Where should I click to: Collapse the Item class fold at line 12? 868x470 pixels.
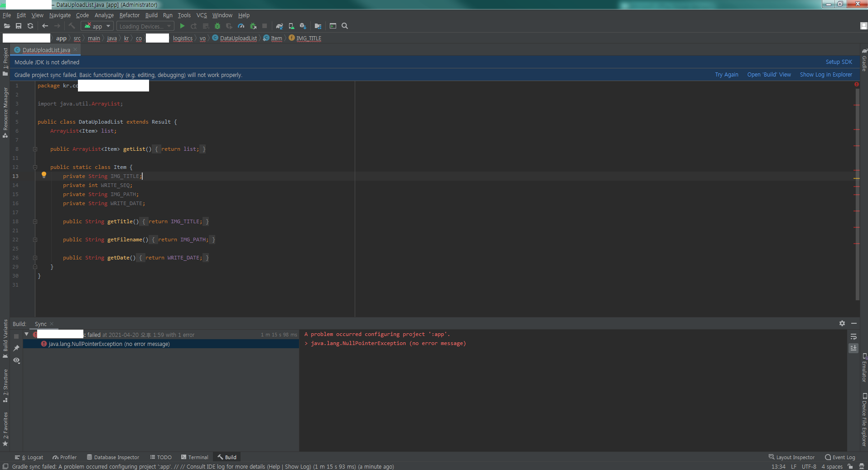[x=35, y=167]
